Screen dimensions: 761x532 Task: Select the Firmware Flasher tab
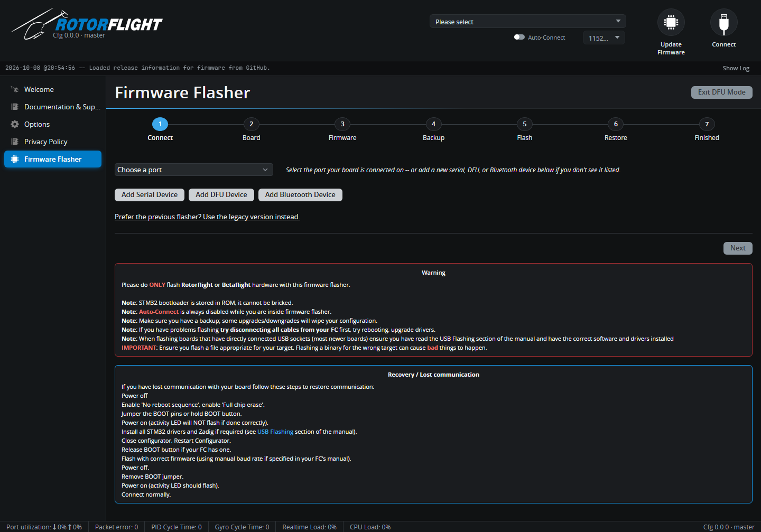tap(53, 159)
